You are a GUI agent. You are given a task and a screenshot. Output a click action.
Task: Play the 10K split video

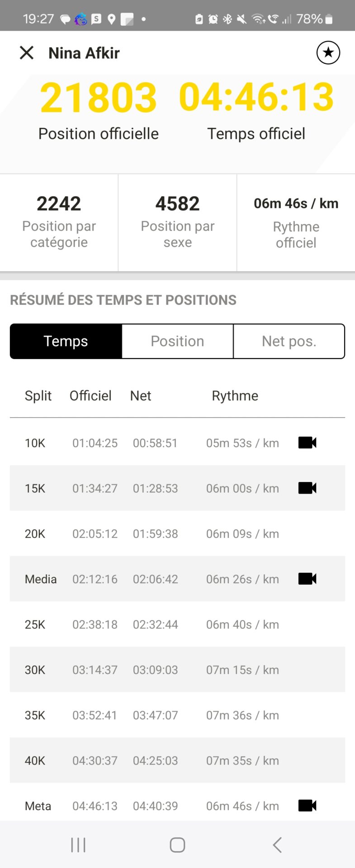[307, 443]
